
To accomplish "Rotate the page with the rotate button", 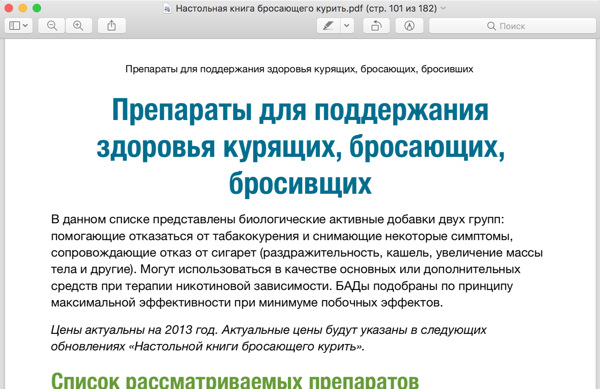I will (376, 26).
